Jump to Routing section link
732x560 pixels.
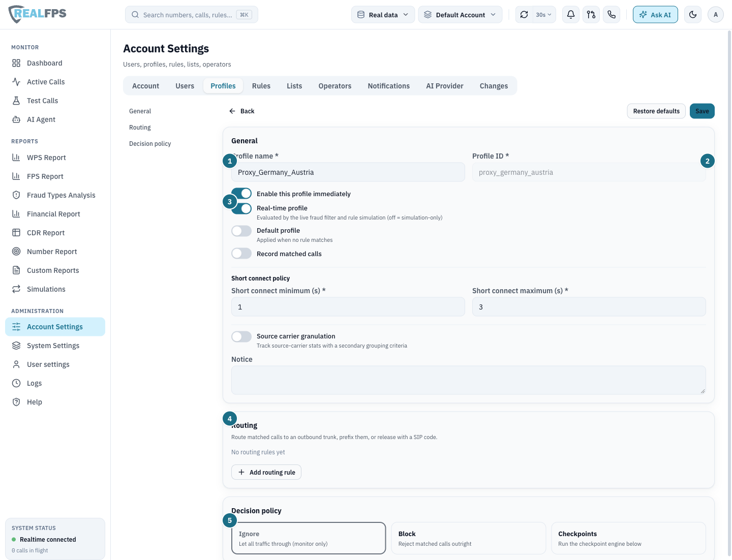tap(140, 128)
